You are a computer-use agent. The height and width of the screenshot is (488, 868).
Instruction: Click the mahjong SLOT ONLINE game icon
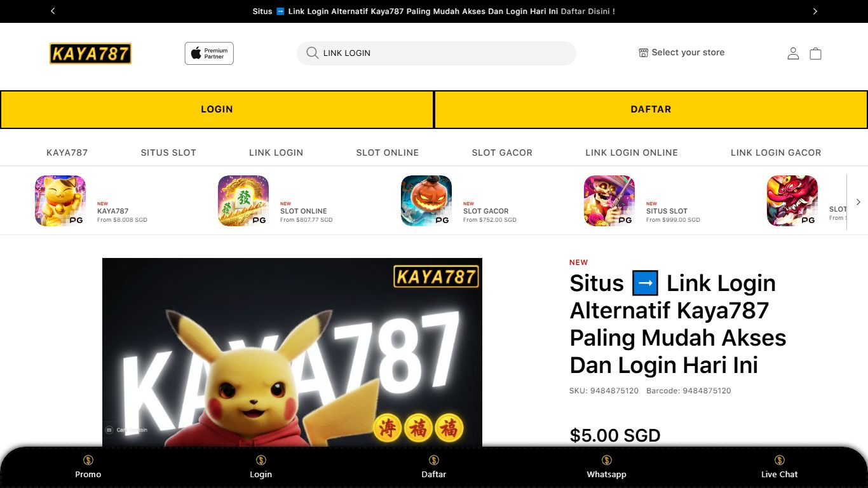(243, 201)
